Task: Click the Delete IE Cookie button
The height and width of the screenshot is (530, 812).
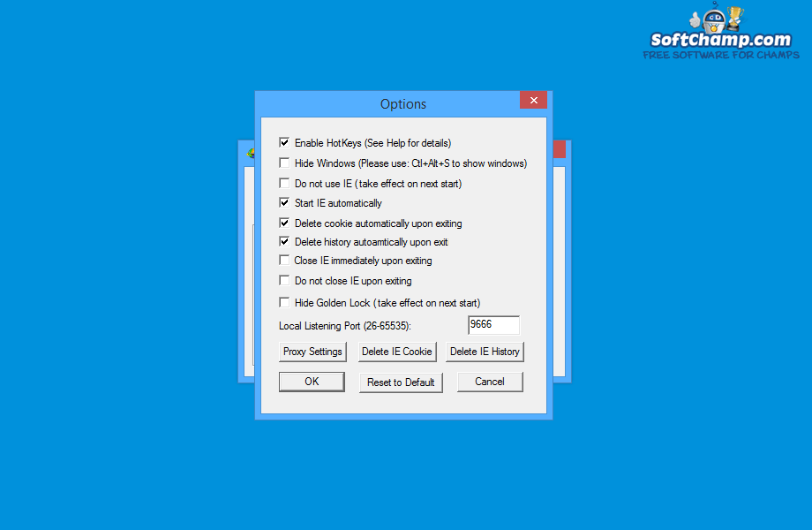Action: [x=397, y=352]
